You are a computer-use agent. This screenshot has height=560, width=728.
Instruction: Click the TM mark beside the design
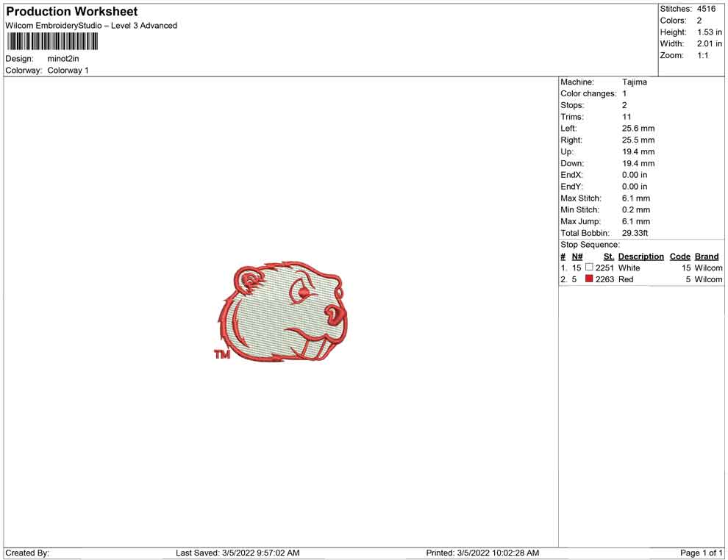222,354
